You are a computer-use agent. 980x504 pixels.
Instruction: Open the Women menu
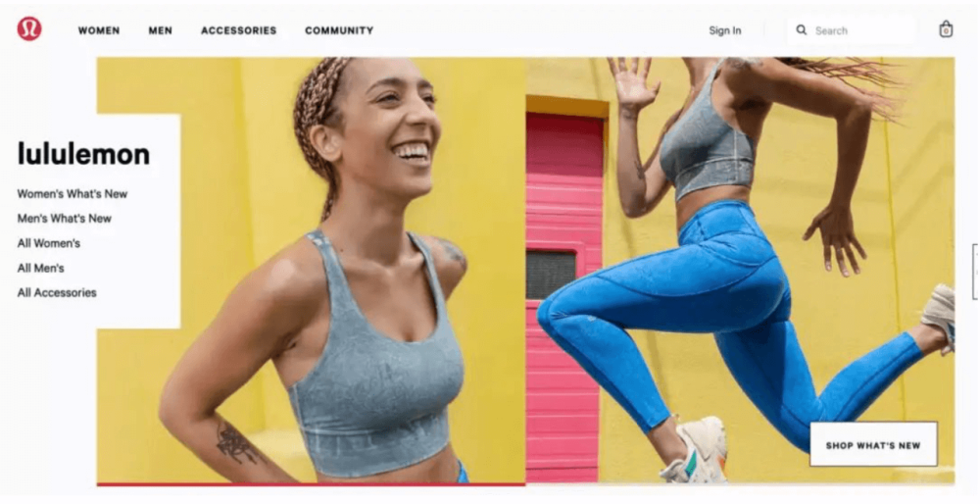pos(99,30)
